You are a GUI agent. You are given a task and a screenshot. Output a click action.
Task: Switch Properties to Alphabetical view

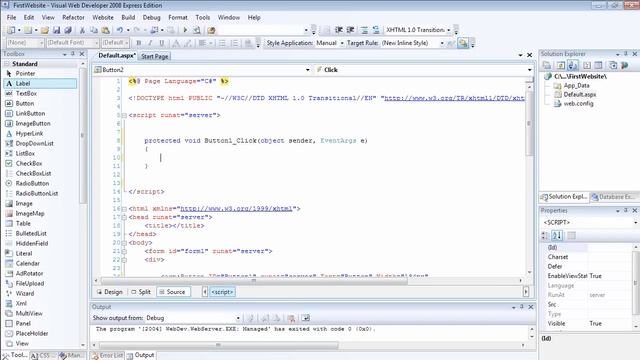[557, 236]
